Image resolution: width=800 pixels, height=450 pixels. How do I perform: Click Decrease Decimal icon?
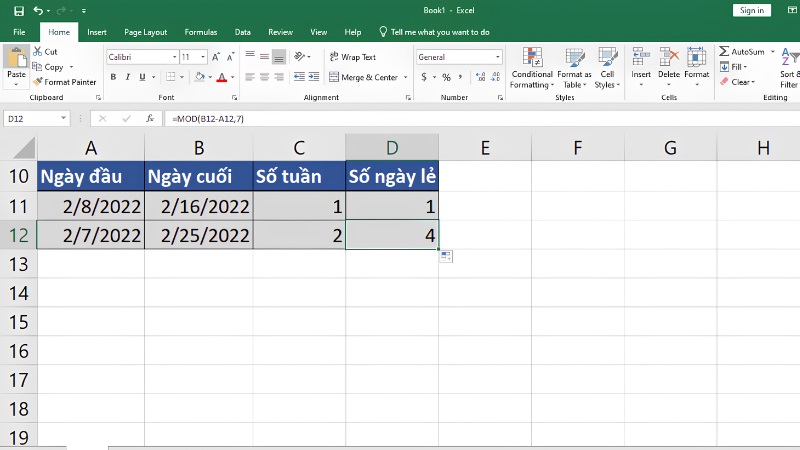point(495,77)
